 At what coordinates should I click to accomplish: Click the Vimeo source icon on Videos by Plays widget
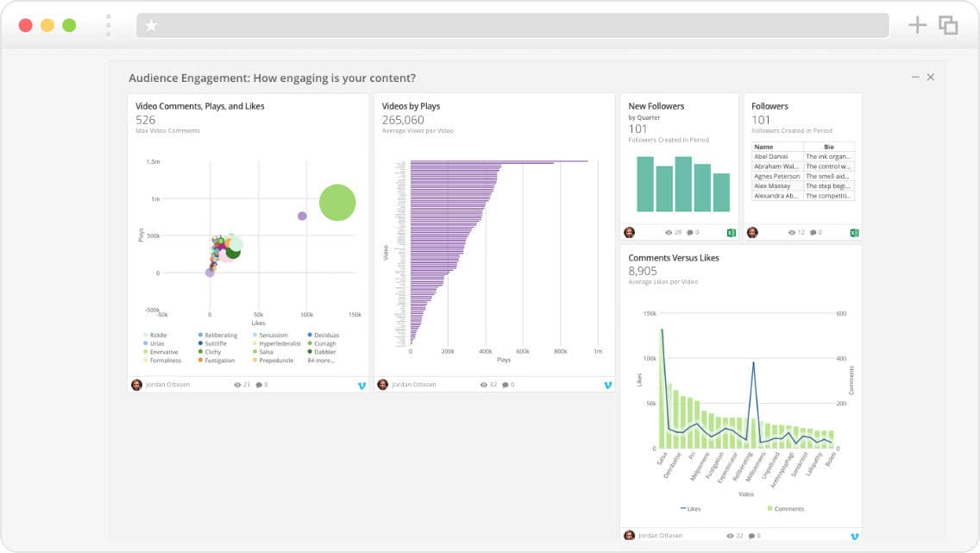[x=609, y=385]
